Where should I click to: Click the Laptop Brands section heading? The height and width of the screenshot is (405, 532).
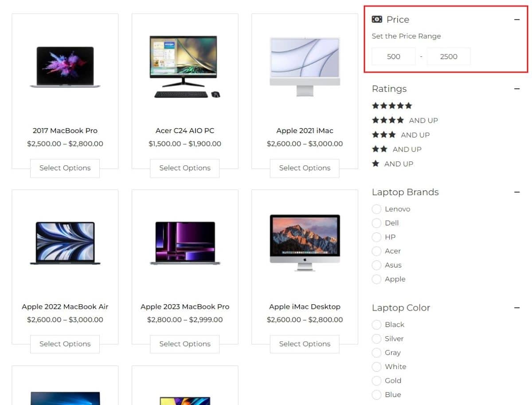point(405,192)
